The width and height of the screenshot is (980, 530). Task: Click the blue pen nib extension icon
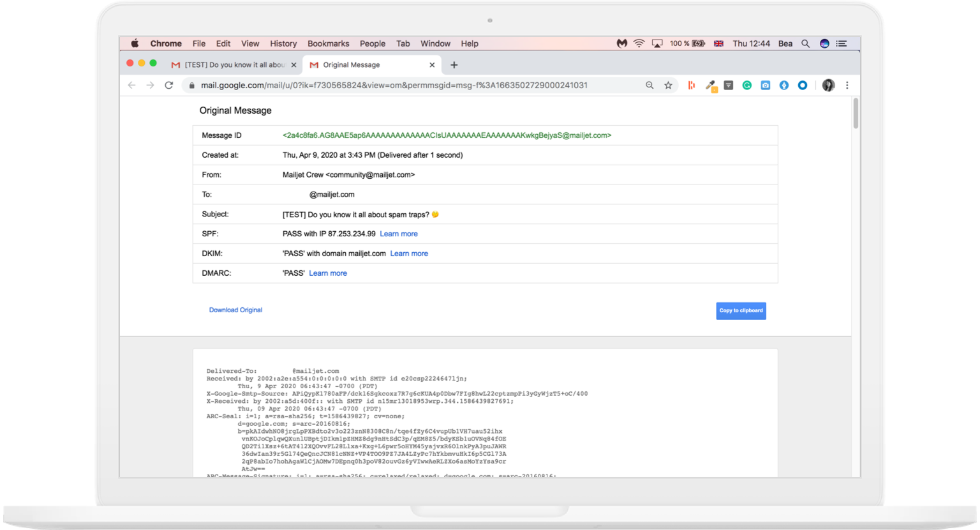click(783, 85)
